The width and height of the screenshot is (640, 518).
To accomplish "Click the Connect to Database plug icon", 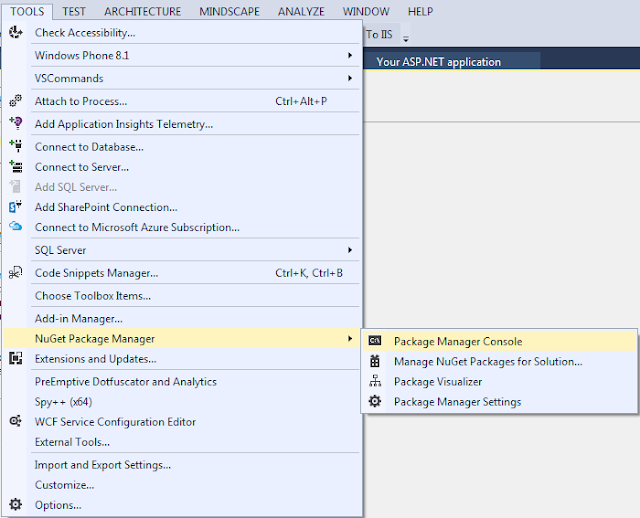I will [x=16, y=146].
